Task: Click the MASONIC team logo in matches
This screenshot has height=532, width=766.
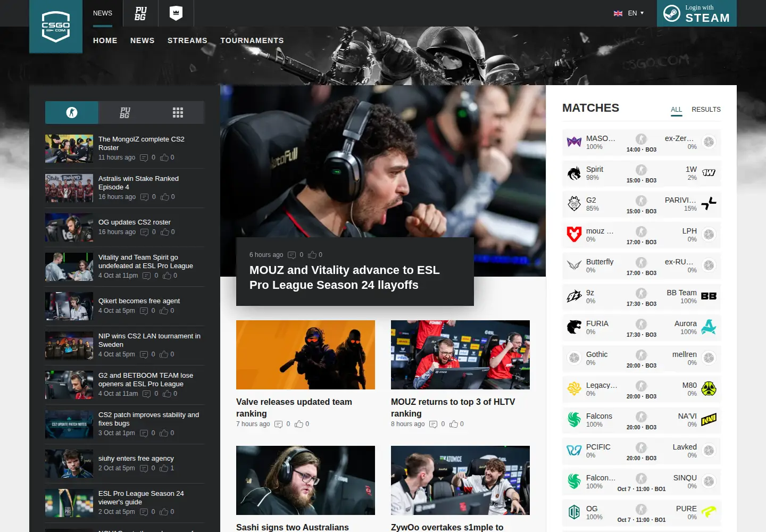Action: tap(574, 142)
